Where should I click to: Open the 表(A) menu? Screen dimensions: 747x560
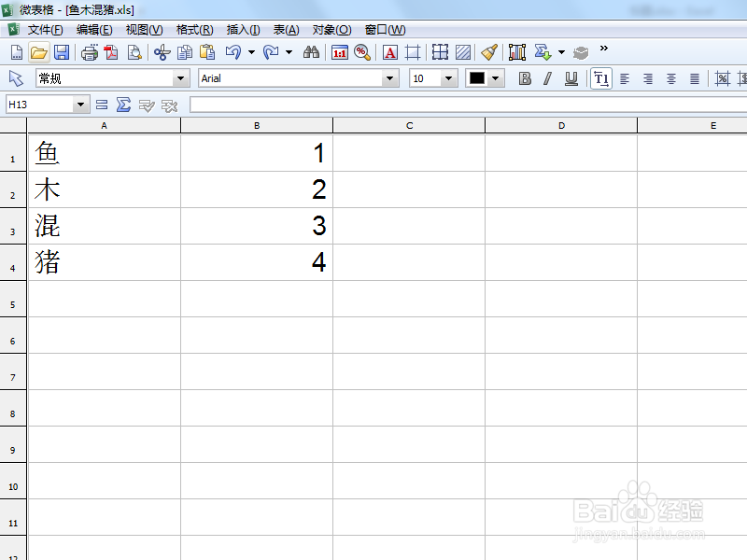tap(286, 30)
